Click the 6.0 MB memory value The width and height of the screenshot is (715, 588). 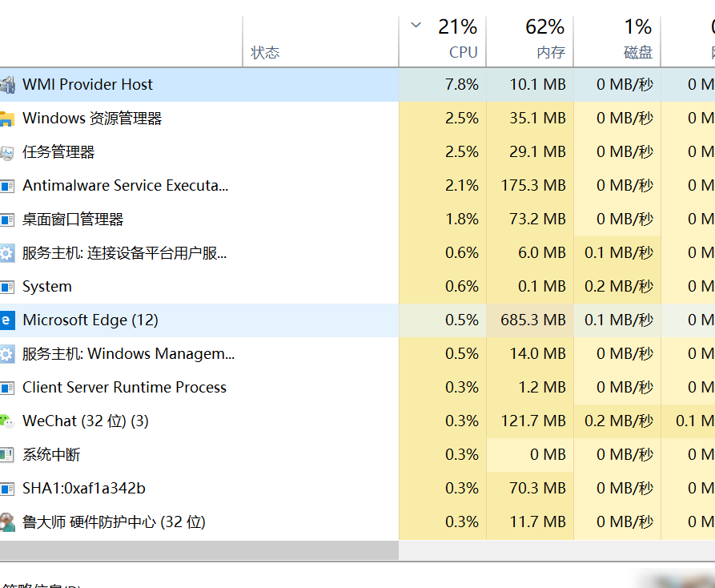point(542,252)
